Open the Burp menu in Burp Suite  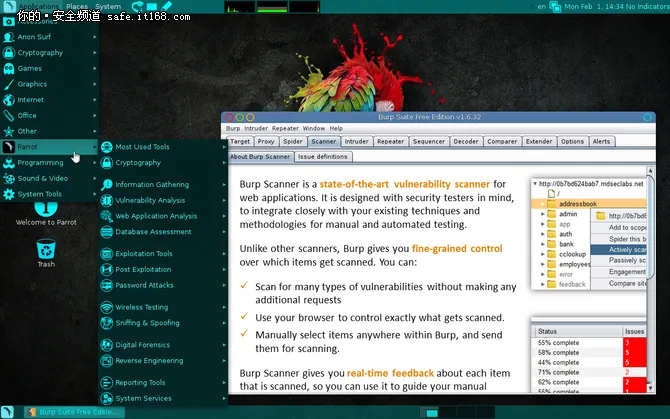(x=233, y=128)
